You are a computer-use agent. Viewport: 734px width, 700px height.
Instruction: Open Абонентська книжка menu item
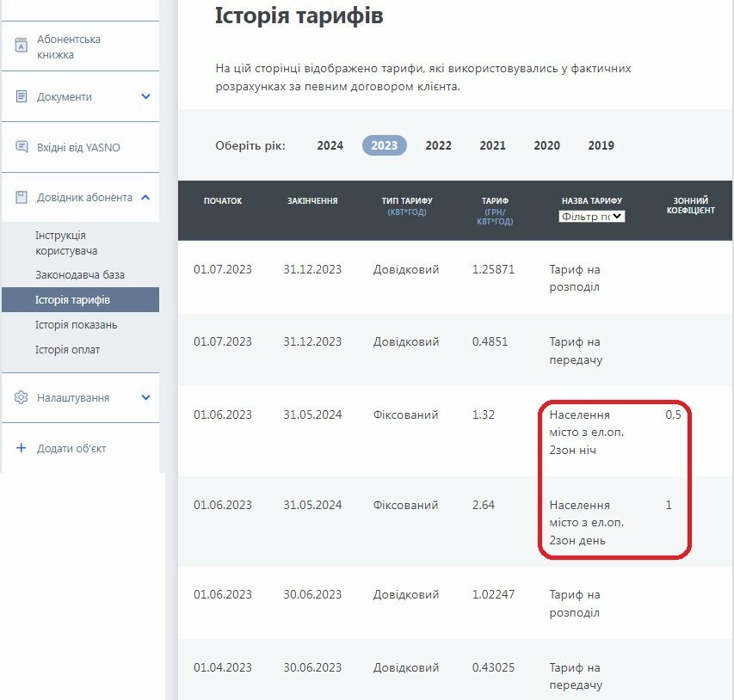point(69,46)
